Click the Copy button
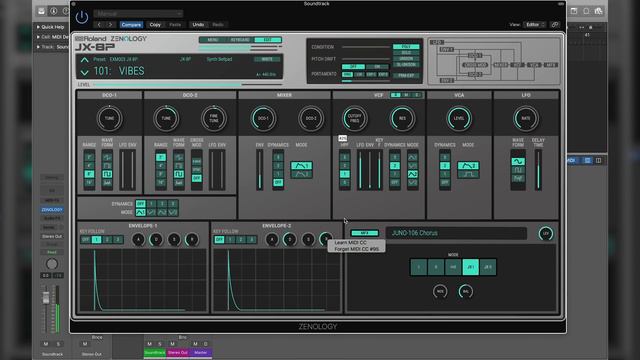640x360 pixels. point(155,25)
